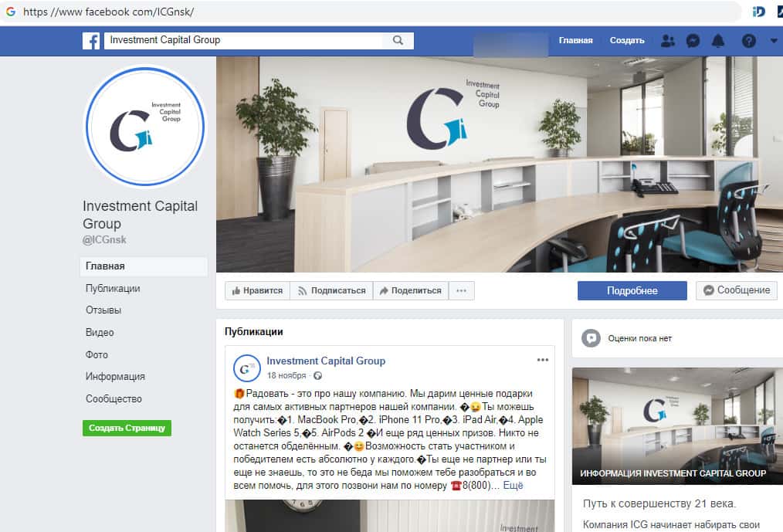Viewport: 783px width, 532px height.
Task: Open the ИНФОРМАЦИЯ INVESTMENT CAPITAL GROUP video thumbnail
Action: pos(678,426)
